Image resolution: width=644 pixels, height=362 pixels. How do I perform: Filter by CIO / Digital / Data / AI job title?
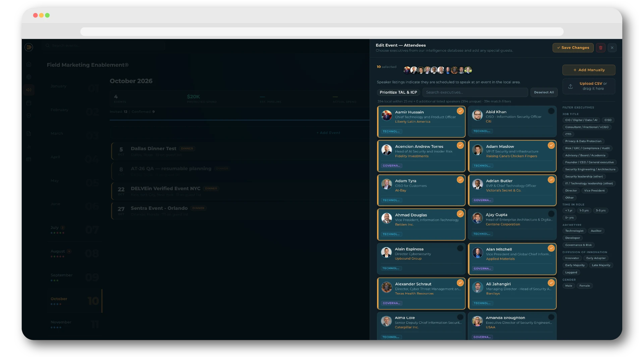(581, 120)
